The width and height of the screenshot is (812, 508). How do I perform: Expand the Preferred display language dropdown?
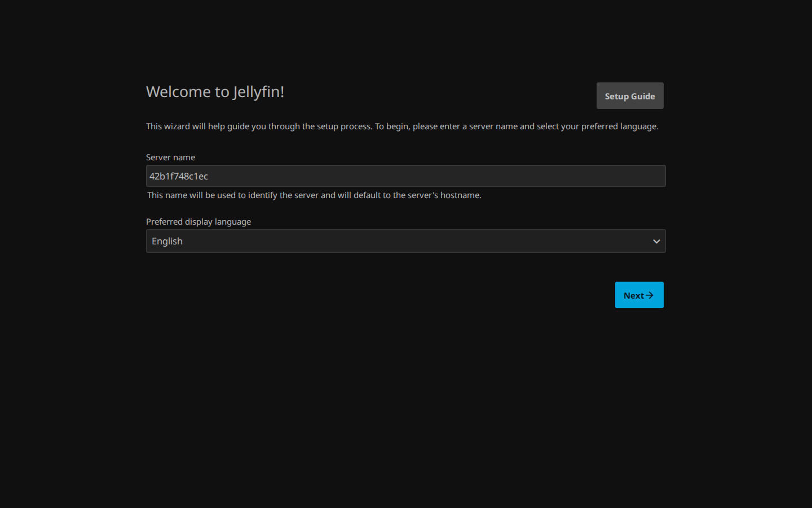[x=405, y=241]
